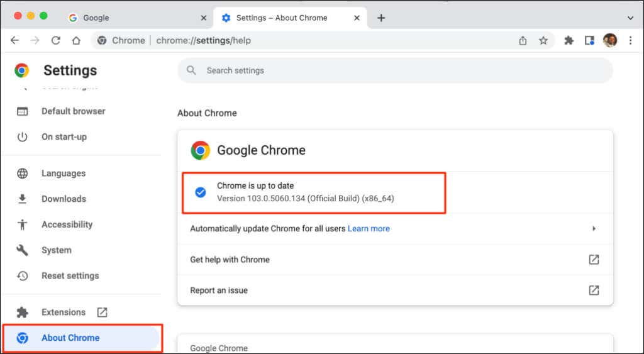Open the user profile avatar
Viewport: 644px width, 354px height.
[x=610, y=40]
